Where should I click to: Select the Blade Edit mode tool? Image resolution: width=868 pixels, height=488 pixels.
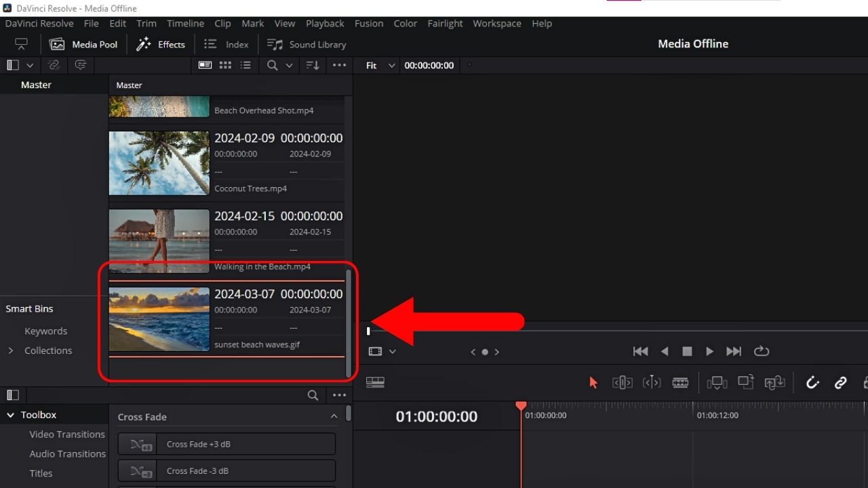coord(680,382)
